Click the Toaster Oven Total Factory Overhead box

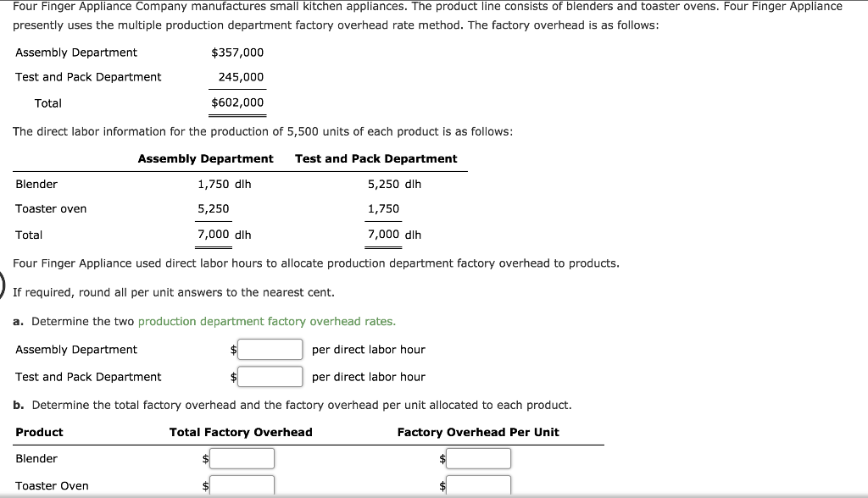point(242,484)
